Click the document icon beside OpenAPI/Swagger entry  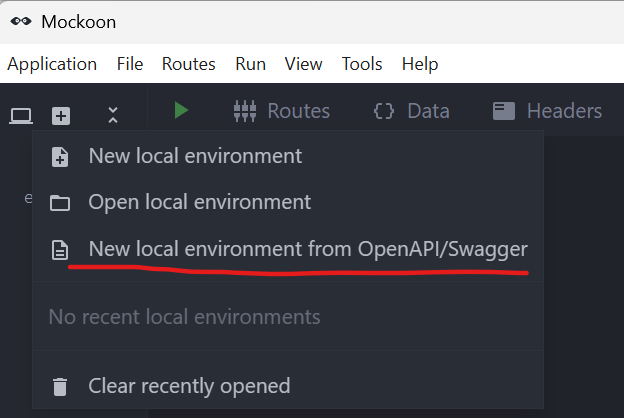[60, 250]
